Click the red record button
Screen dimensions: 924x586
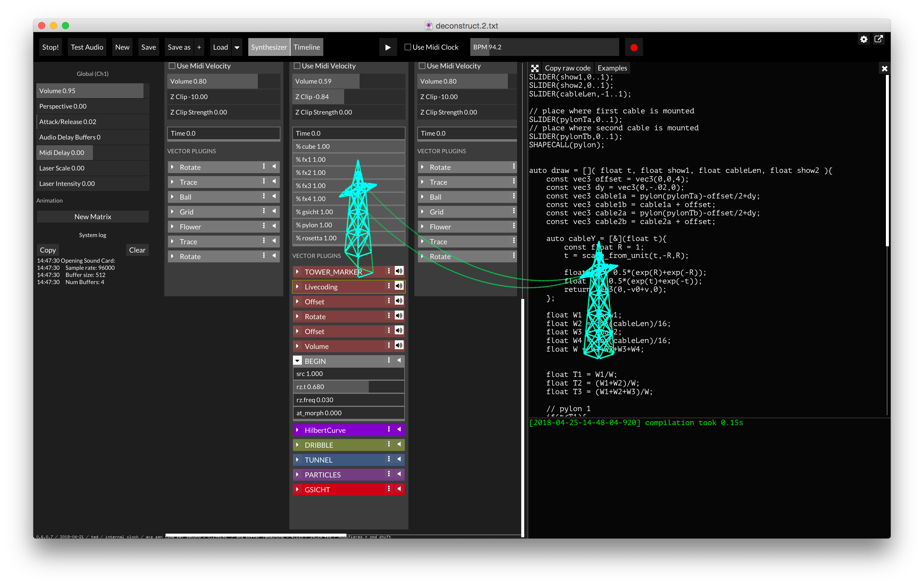tap(633, 47)
